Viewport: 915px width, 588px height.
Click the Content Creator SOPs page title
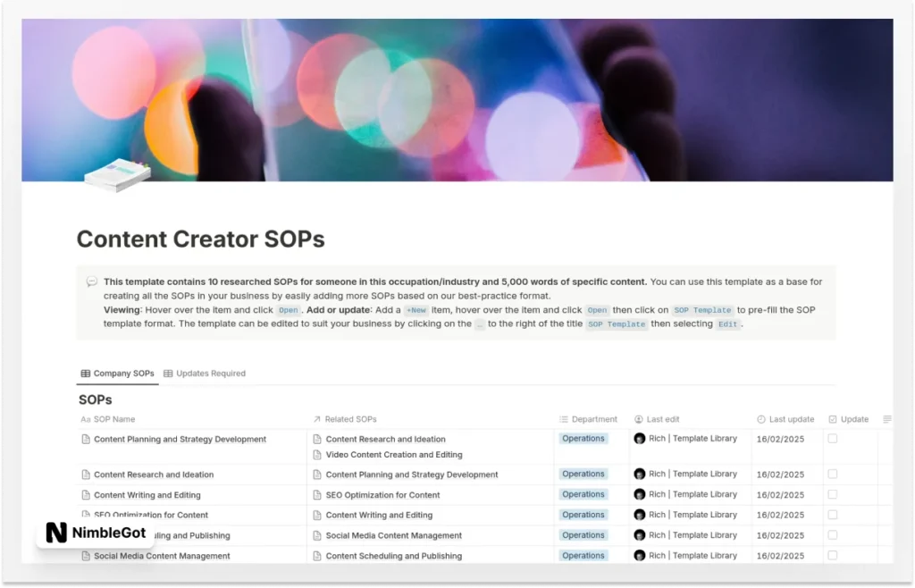[x=200, y=239]
